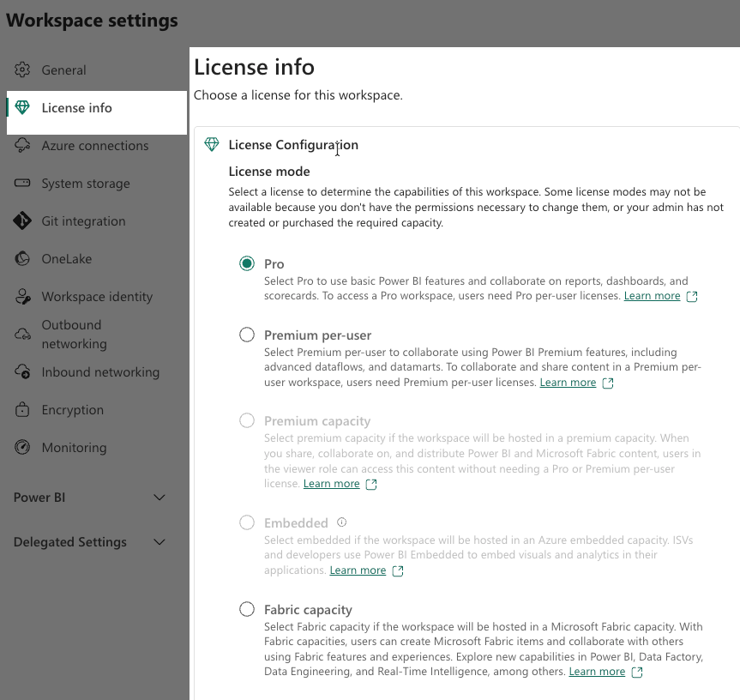Click the Fabric capacity option label

click(308, 610)
